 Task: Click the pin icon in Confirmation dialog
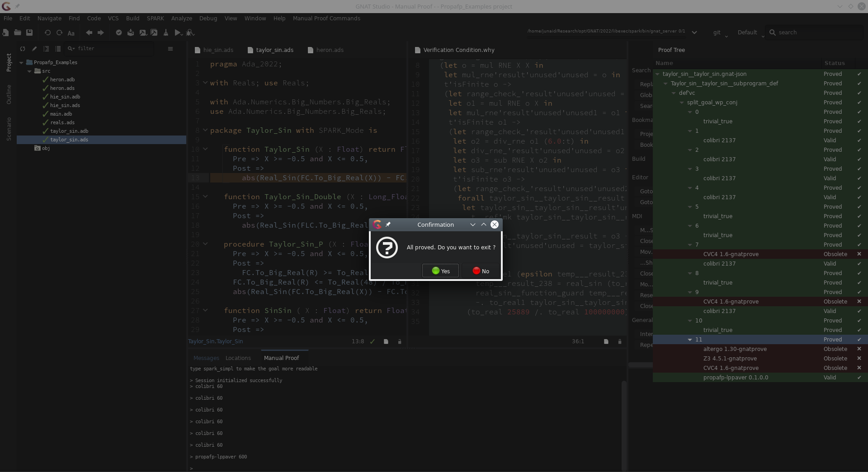[x=388, y=224]
